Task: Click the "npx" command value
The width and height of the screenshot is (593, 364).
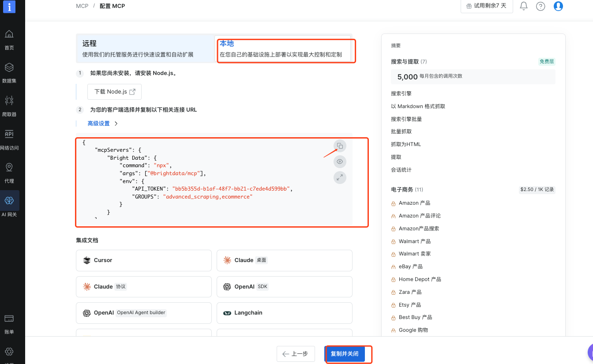Action: pyautogui.click(x=161, y=165)
